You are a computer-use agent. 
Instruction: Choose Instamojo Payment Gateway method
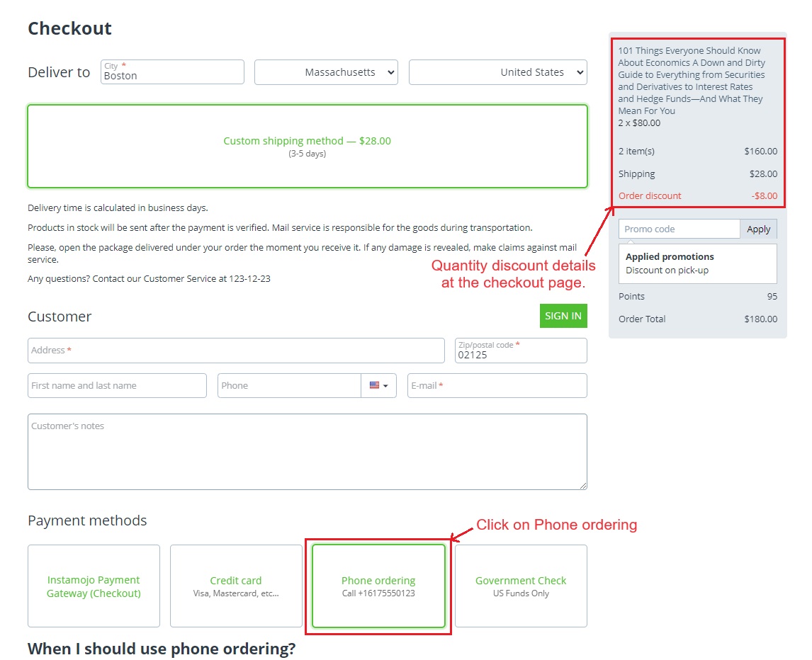[x=94, y=586]
